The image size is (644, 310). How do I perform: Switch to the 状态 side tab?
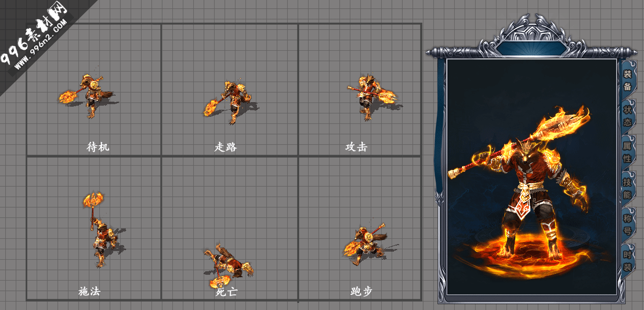pos(628,116)
